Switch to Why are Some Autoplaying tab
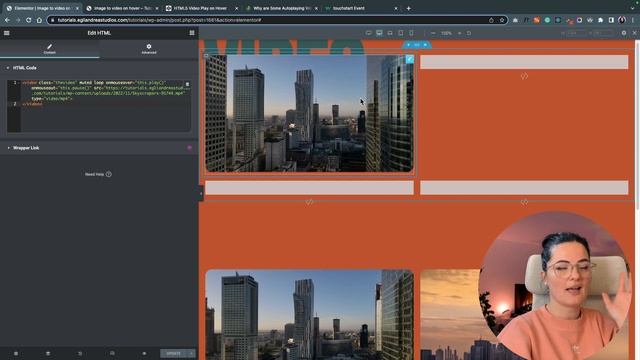 coord(282,8)
